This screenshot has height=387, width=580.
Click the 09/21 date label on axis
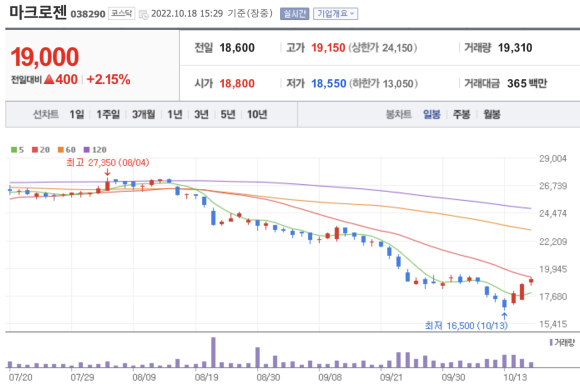[x=392, y=378]
